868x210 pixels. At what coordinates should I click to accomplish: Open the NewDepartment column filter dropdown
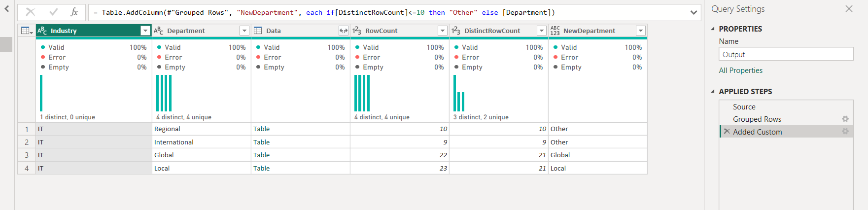640,31
